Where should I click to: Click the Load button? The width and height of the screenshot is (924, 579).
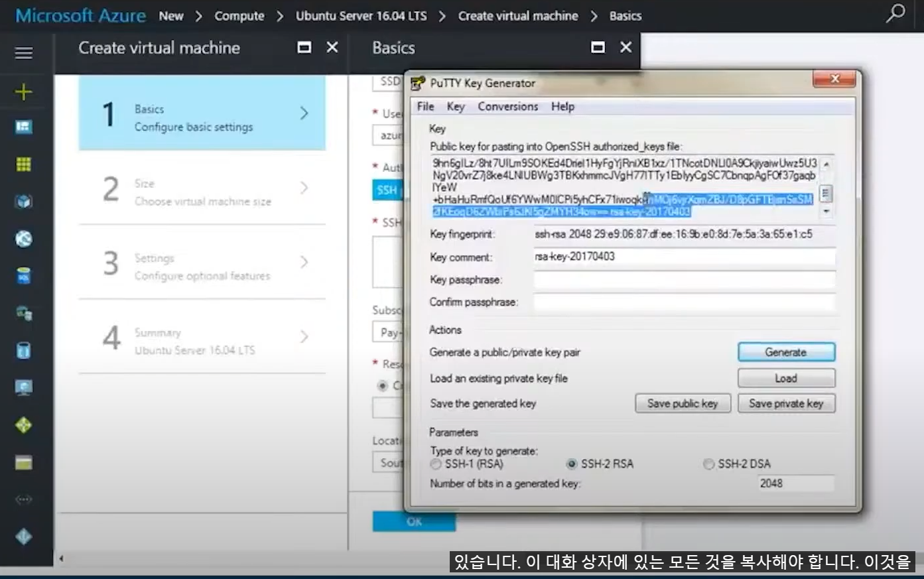pyautogui.click(x=786, y=378)
